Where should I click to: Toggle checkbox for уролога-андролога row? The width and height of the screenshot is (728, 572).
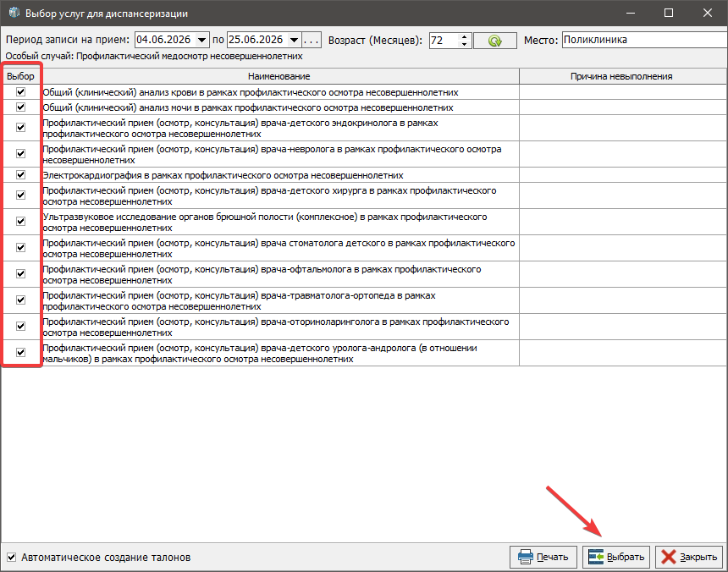click(x=21, y=353)
